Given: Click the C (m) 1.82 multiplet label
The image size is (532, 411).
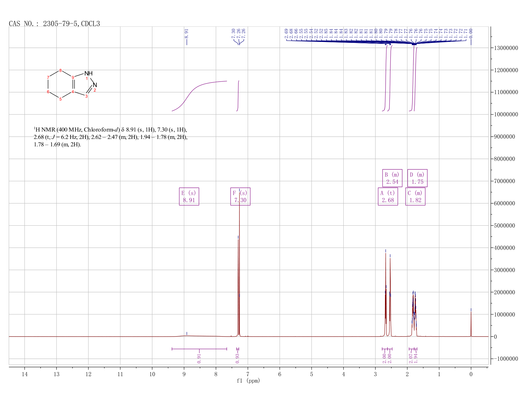Looking at the screenshot, I should click(415, 196).
